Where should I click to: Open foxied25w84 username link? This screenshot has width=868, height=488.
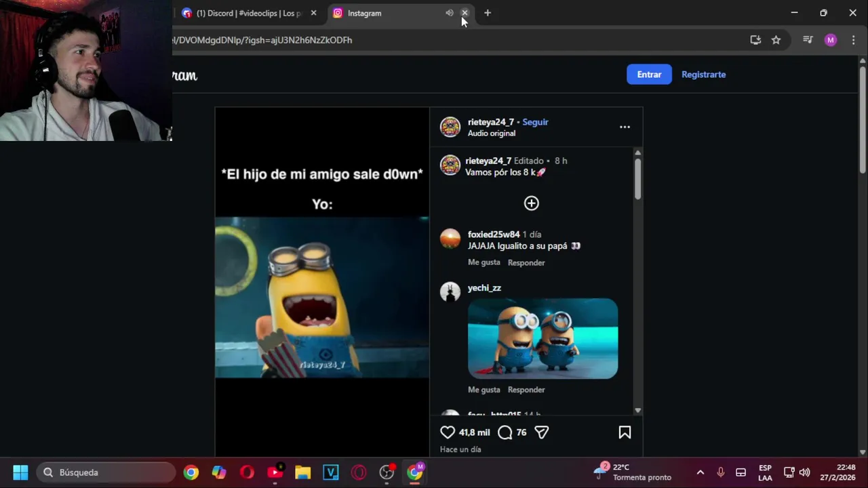[494, 235]
